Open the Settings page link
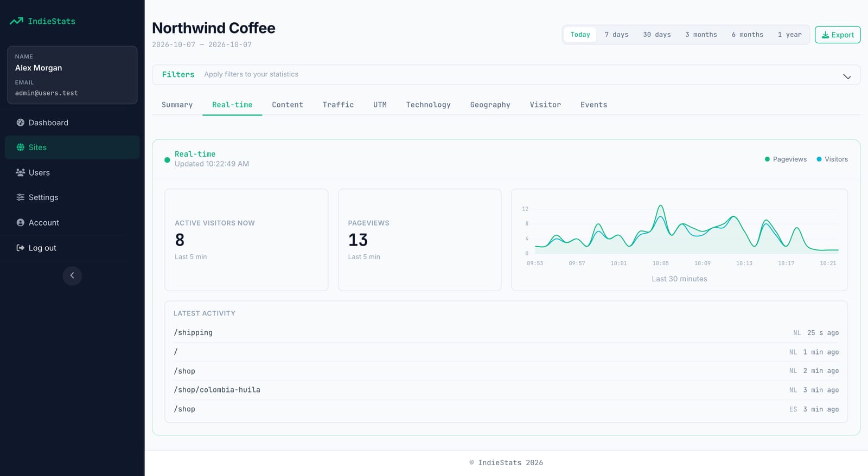 click(72, 197)
